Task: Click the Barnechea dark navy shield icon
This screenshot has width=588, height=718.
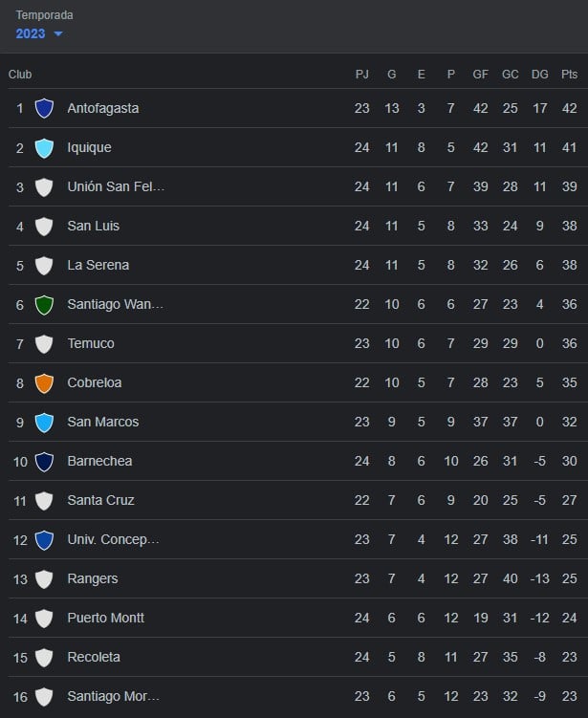Action: pyautogui.click(x=44, y=462)
